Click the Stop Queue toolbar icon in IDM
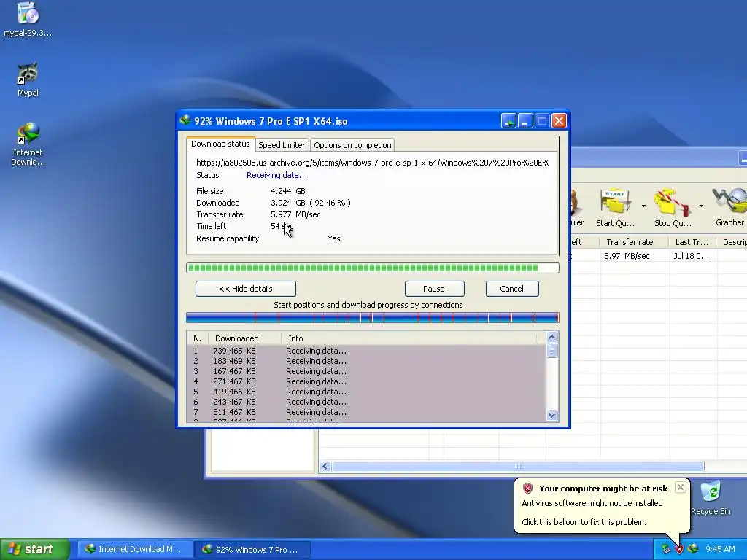747x560 pixels. 672,208
